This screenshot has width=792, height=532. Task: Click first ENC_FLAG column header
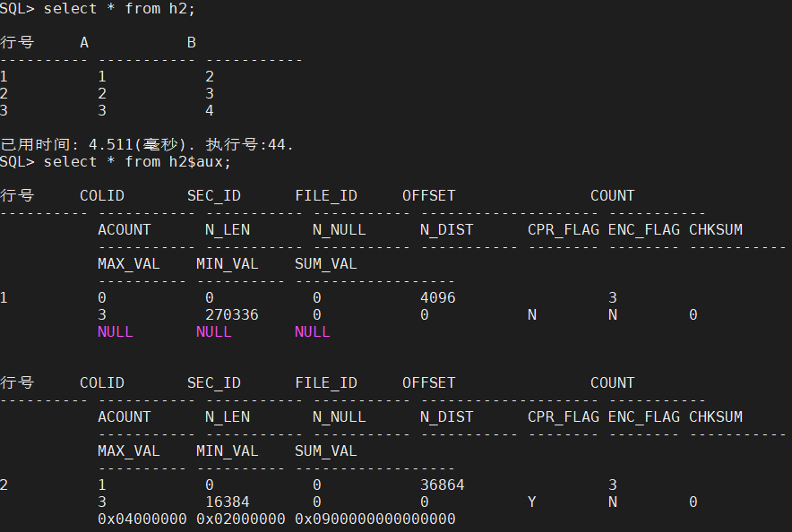pyautogui.click(x=644, y=229)
